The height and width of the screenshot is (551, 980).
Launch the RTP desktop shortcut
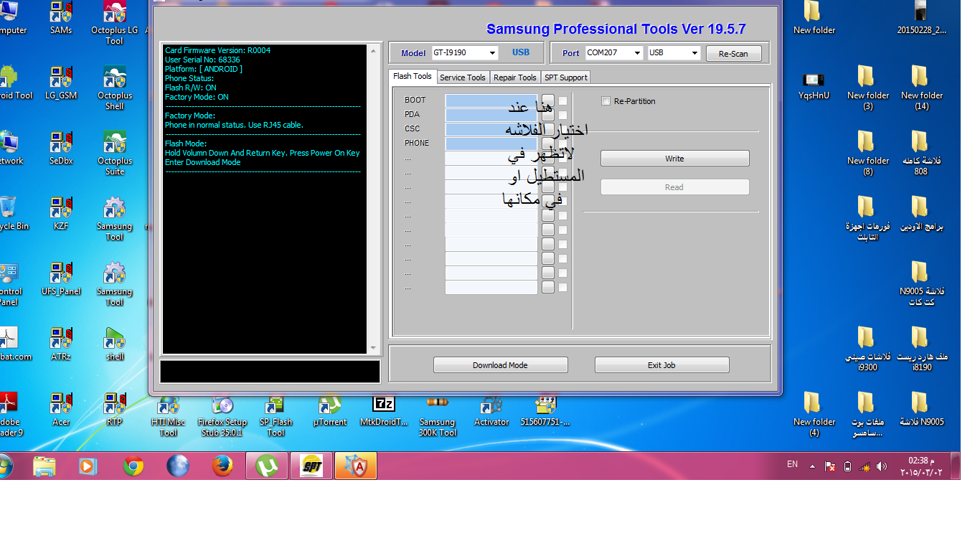(x=115, y=409)
